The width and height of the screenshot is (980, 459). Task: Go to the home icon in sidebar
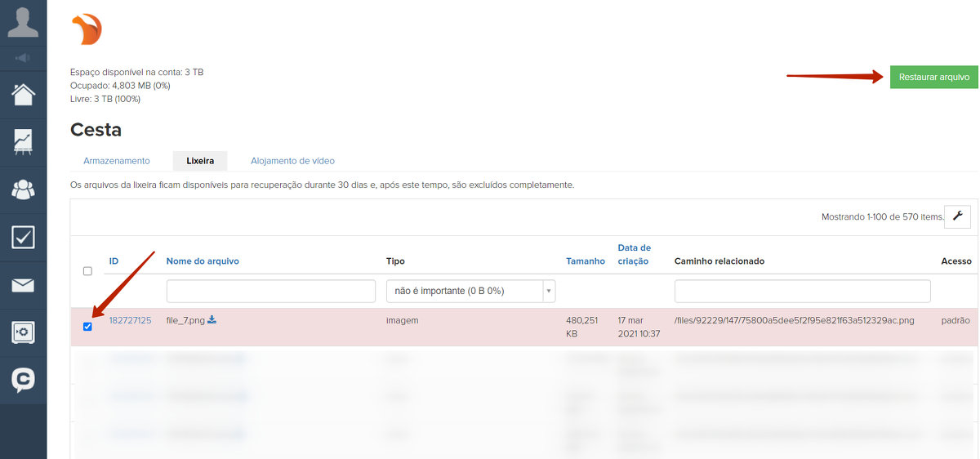pyautogui.click(x=23, y=94)
